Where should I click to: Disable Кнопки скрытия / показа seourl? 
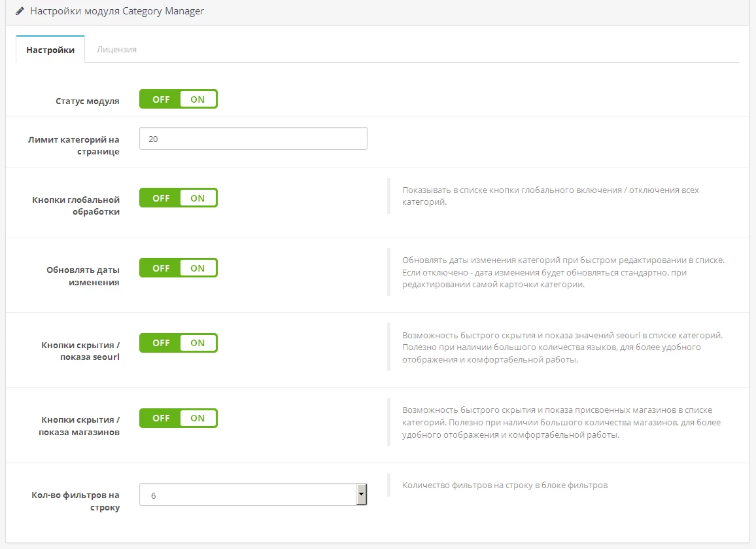tap(161, 343)
